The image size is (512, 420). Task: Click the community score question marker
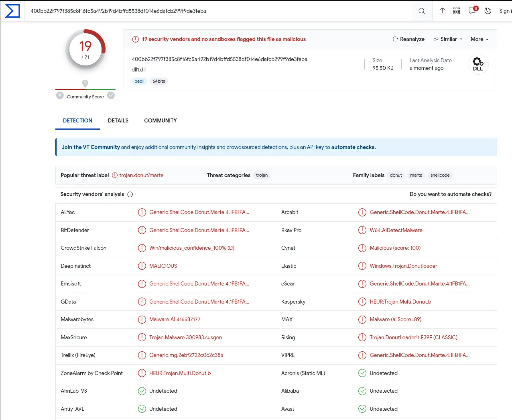(x=85, y=83)
